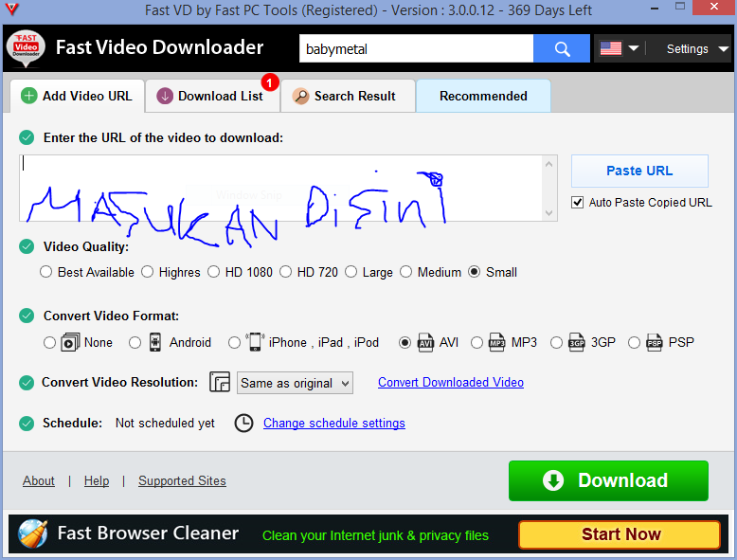Select Highres video quality
Screen dimensions: 737x560
(148, 272)
